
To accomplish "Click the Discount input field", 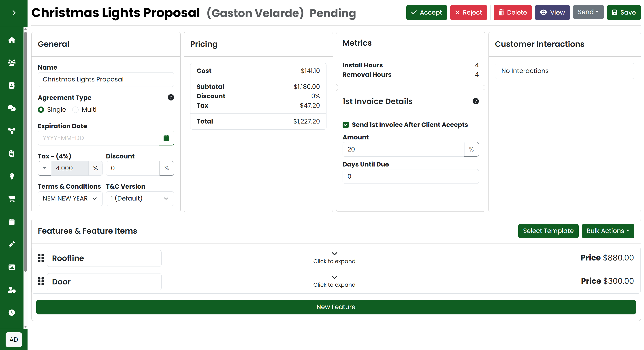I will (133, 168).
